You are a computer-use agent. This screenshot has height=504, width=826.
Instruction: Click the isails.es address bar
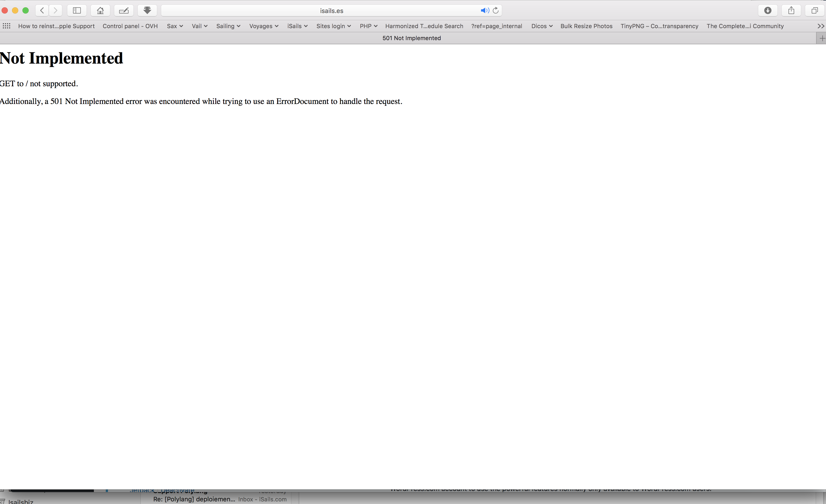[x=332, y=11]
